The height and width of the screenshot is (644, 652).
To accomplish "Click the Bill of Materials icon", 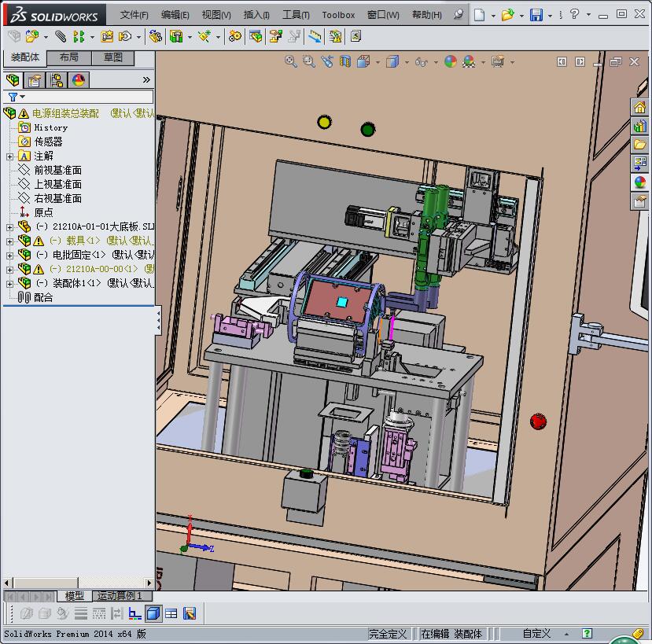I will click(x=256, y=37).
